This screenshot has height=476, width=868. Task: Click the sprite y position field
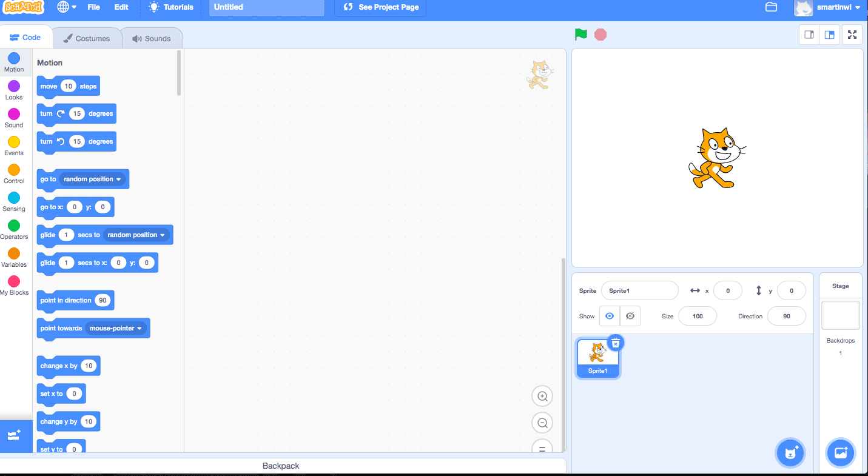pyautogui.click(x=791, y=291)
